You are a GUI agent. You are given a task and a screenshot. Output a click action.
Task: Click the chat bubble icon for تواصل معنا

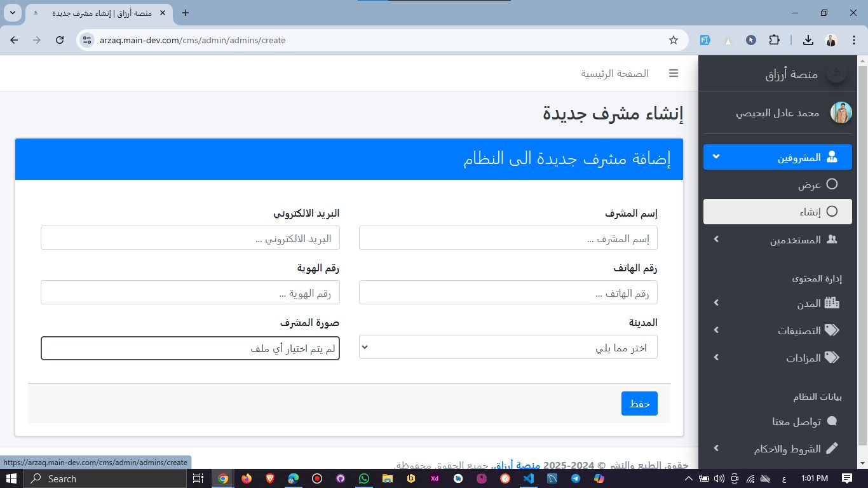point(831,421)
